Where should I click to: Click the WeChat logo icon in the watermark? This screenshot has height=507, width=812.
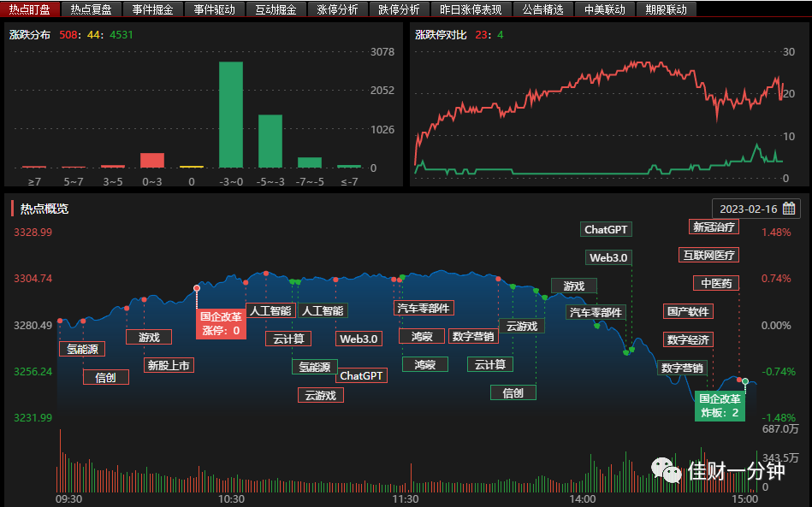pos(666,469)
